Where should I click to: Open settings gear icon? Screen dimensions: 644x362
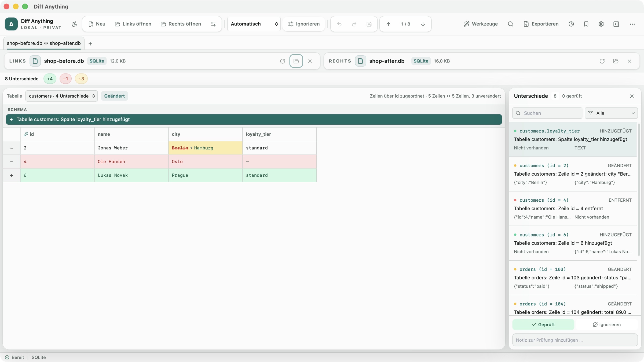601,24
